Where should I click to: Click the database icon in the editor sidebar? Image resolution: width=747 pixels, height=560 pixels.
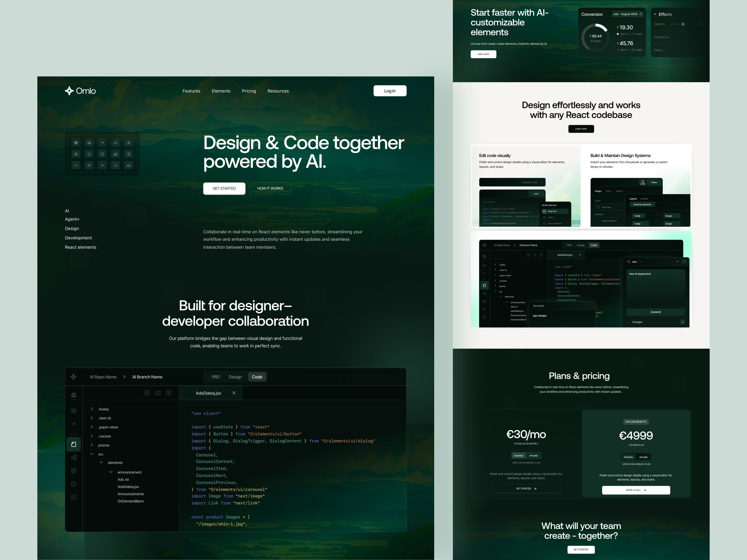74,411
